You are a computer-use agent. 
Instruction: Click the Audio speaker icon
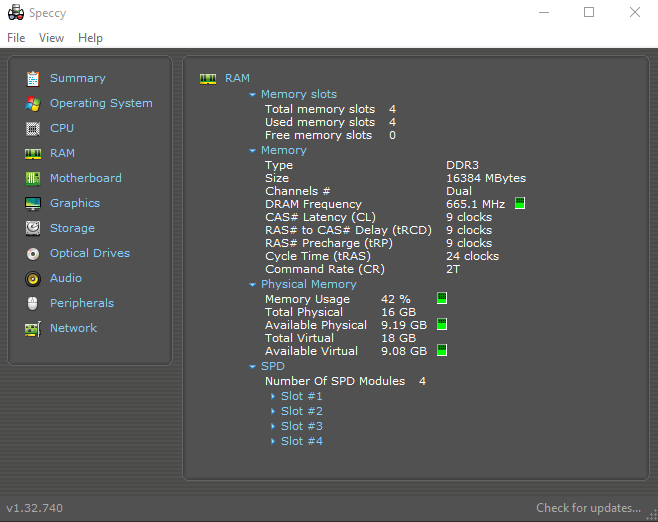pos(33,279)
